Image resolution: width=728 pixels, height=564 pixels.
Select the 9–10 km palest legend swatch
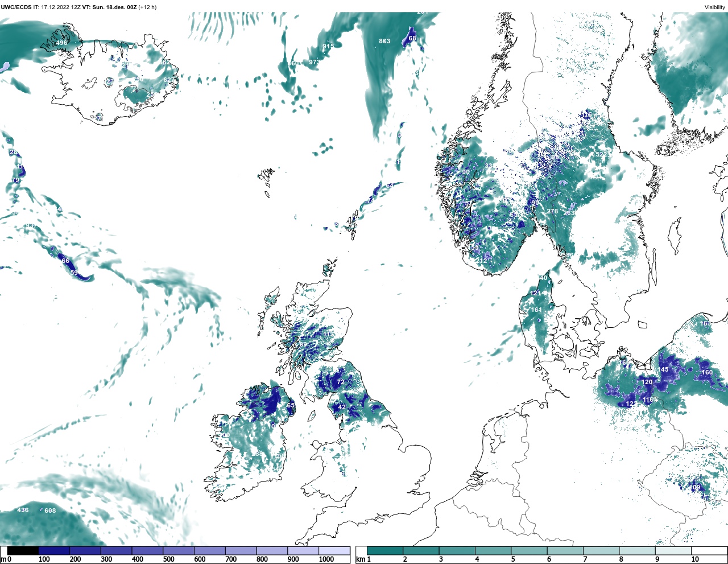[x=673, y=550]
